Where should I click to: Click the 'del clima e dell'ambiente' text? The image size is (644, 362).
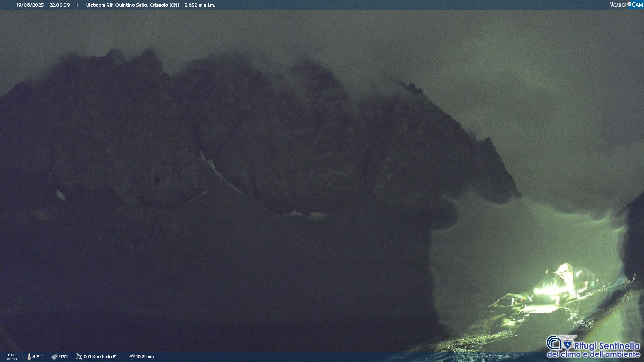(x=593, y=354)
